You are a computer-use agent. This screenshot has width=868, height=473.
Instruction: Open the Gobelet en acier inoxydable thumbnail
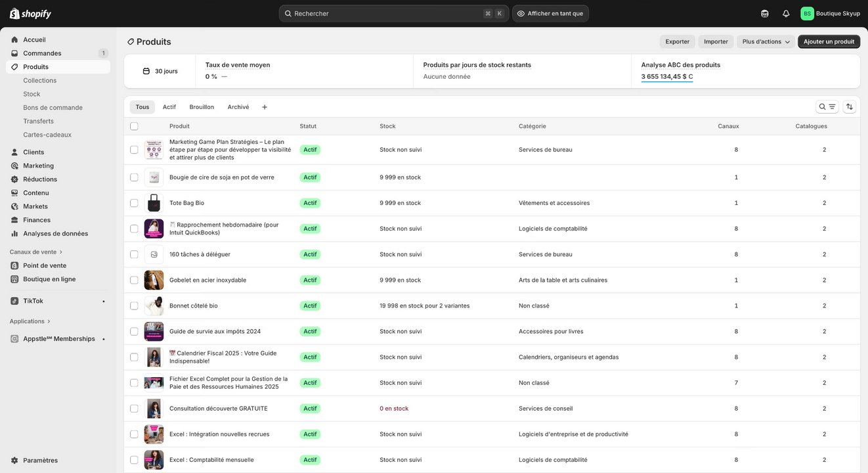[x=154, y=280]
